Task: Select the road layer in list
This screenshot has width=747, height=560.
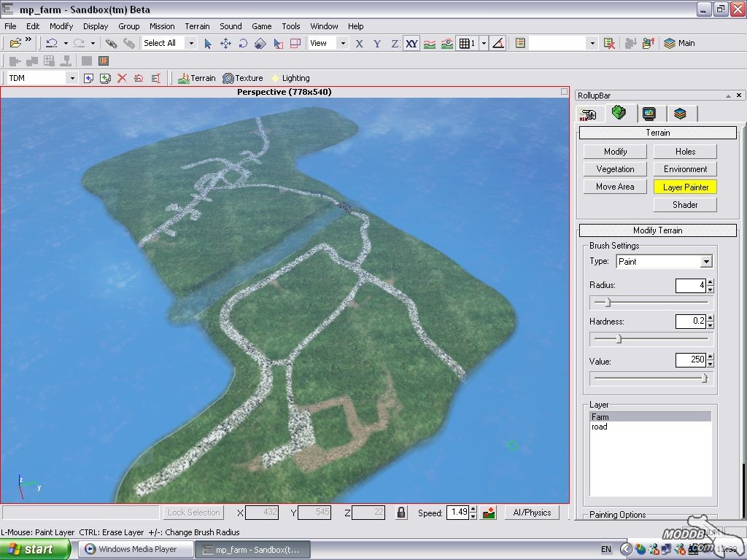Action: pyautogui.click(x=600, y=427)
